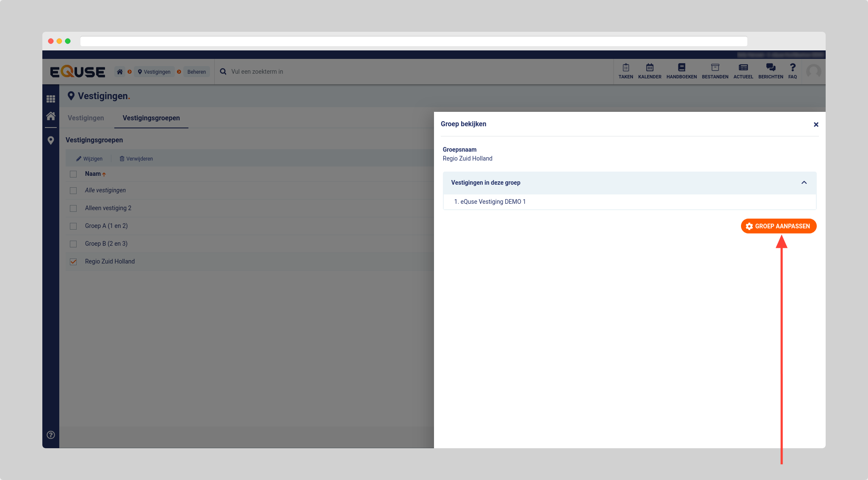Select the Groep B (2 en 3) row text
Image resolution: width=868 pixels, height=480 pixels.
(106, 244)
